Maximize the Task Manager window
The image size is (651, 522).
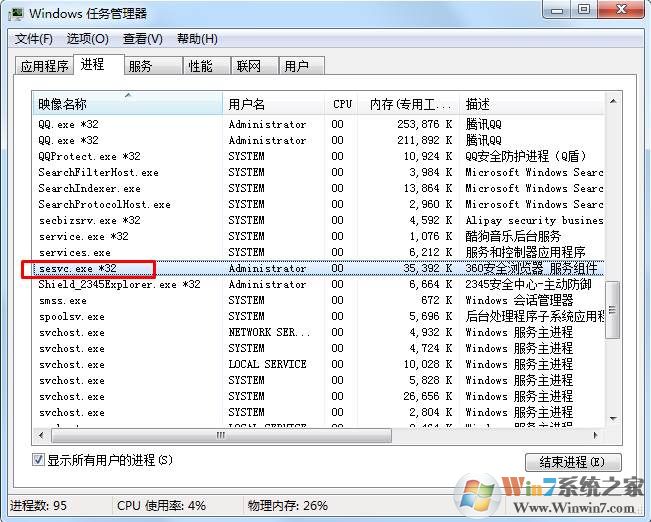584,9
